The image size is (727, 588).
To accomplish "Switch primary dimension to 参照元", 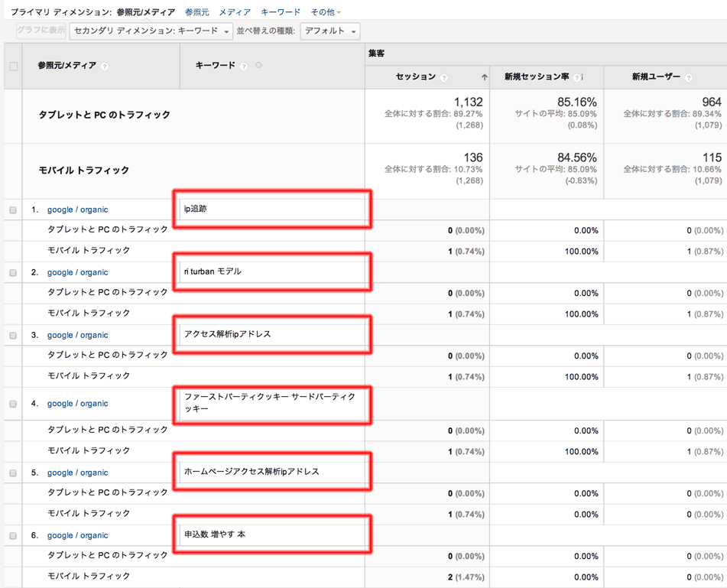I will [x=196, y=12].
